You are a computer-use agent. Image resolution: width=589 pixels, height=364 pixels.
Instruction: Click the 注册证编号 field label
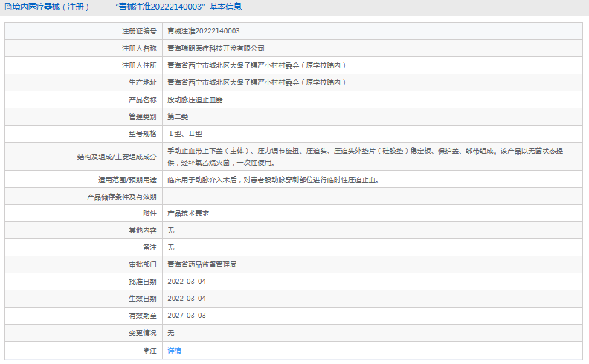click(x=139, y=31)
